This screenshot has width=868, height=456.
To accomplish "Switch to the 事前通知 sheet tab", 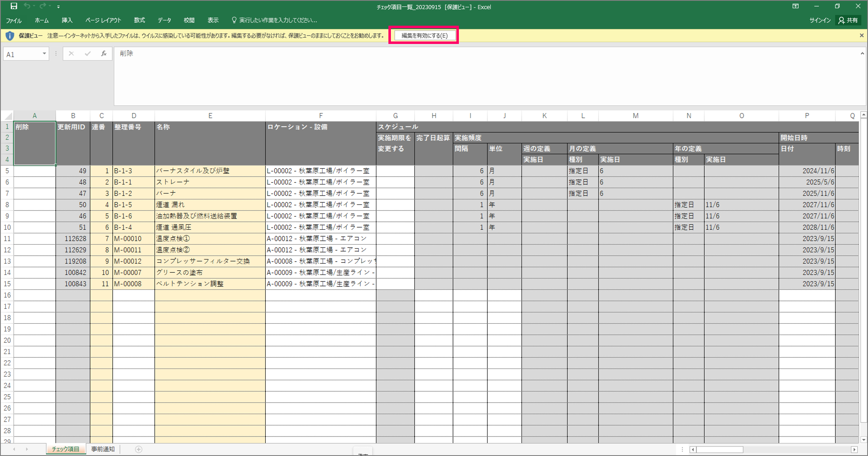I will pos(103,449).
